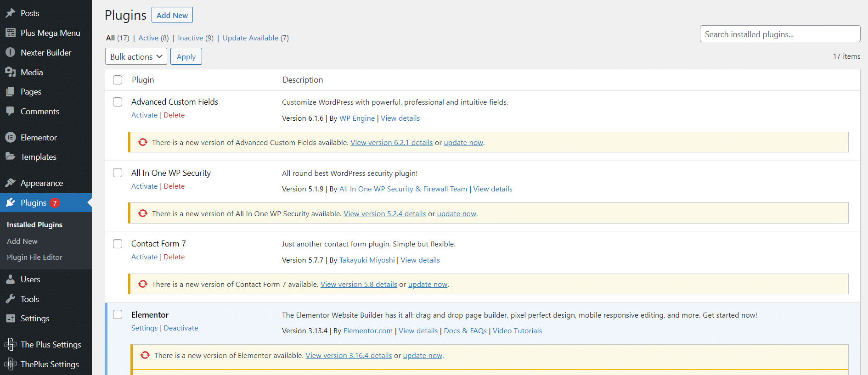868x375 pixels.
Task: Check the Elementor plugin checkbox
Action: click(118, 314)
